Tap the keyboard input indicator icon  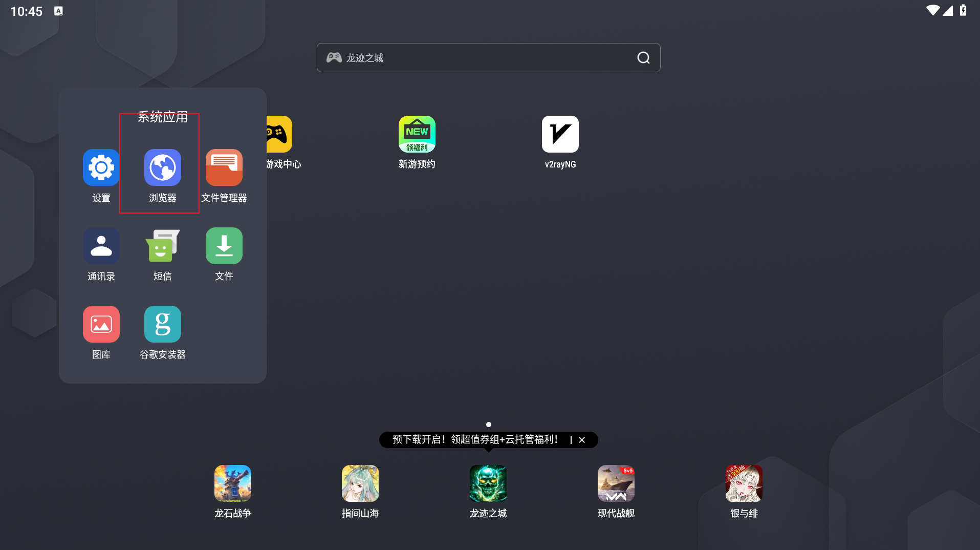(x=58, y=11)
